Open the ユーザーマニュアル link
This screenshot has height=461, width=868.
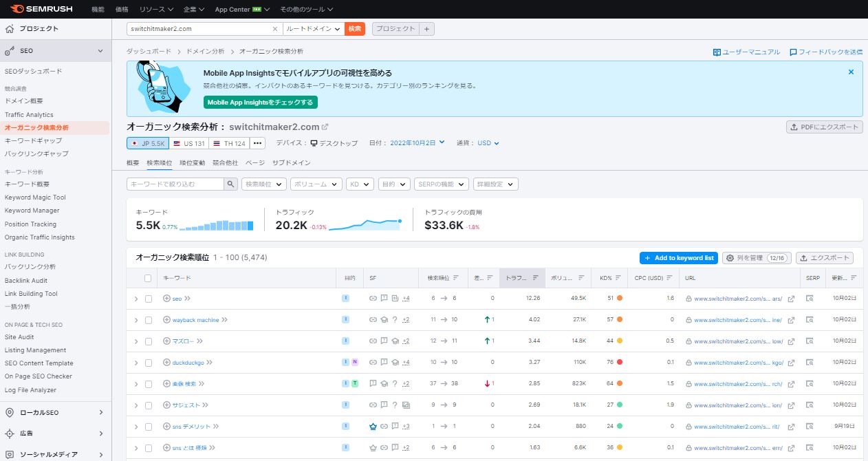[x=746, y=52]
